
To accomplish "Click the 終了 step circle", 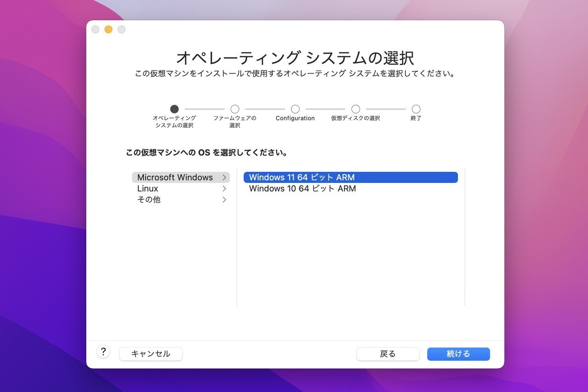I will pos(416,109).
